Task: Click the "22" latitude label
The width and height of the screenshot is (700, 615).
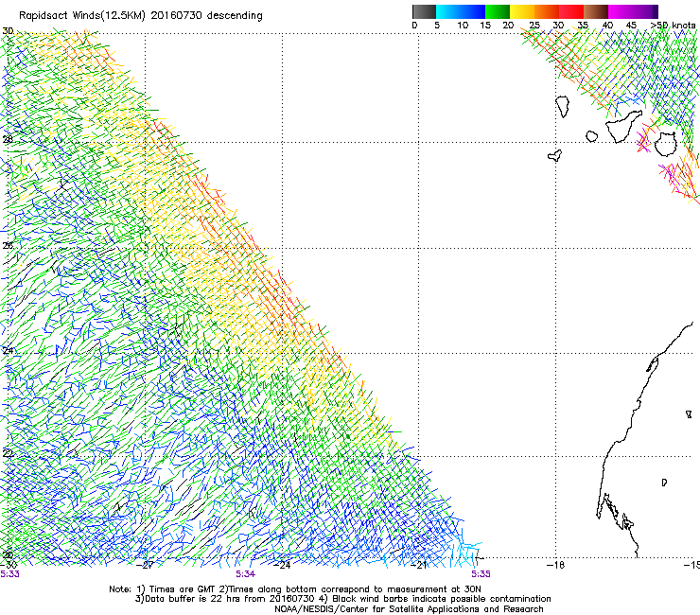Action: tap(8, 453)
